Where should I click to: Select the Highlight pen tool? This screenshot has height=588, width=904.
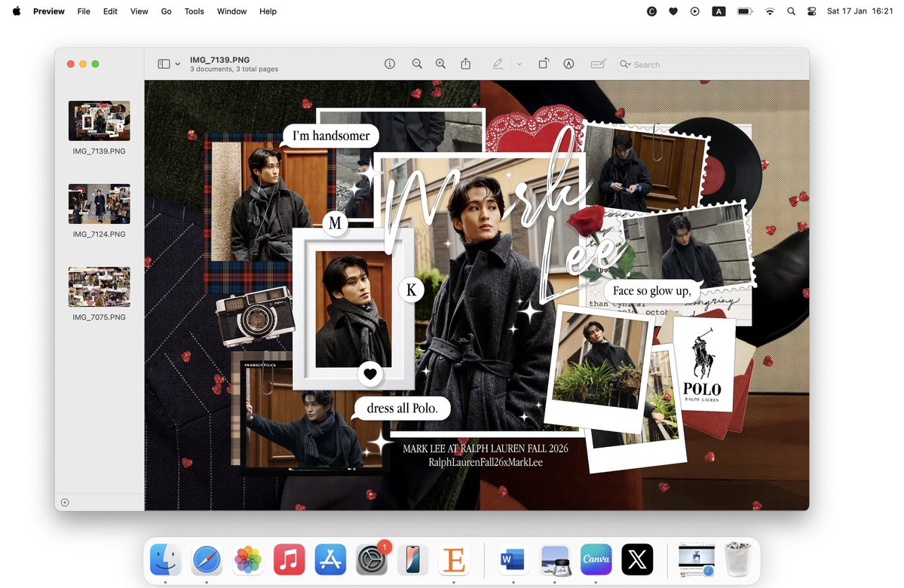(498, 64)
